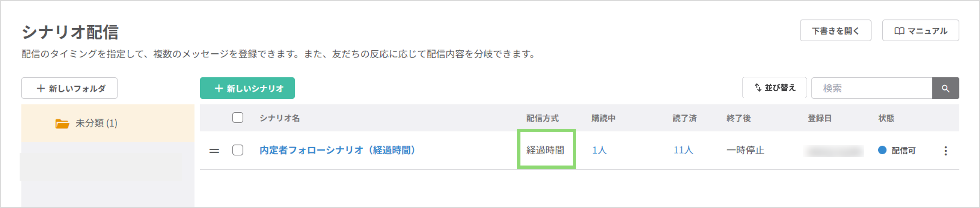Click the 1人 subscribers link
Viewport: 980px width, 208px height.
[x=599, y=150]
